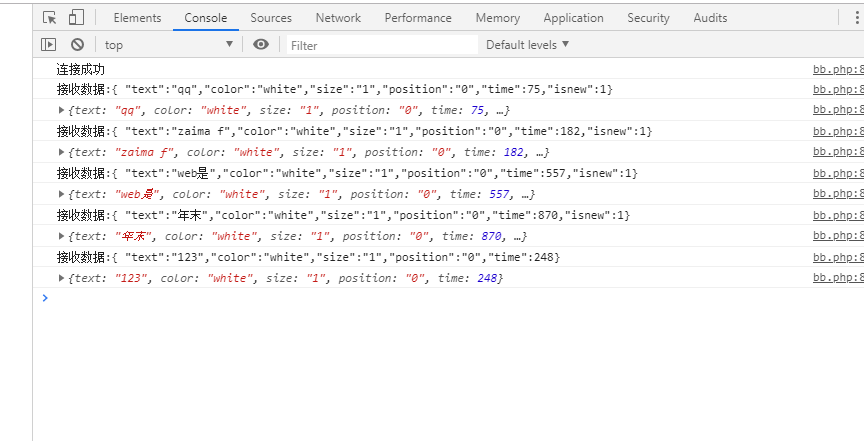Expand the object with text "123"

[x=62, y=278]
